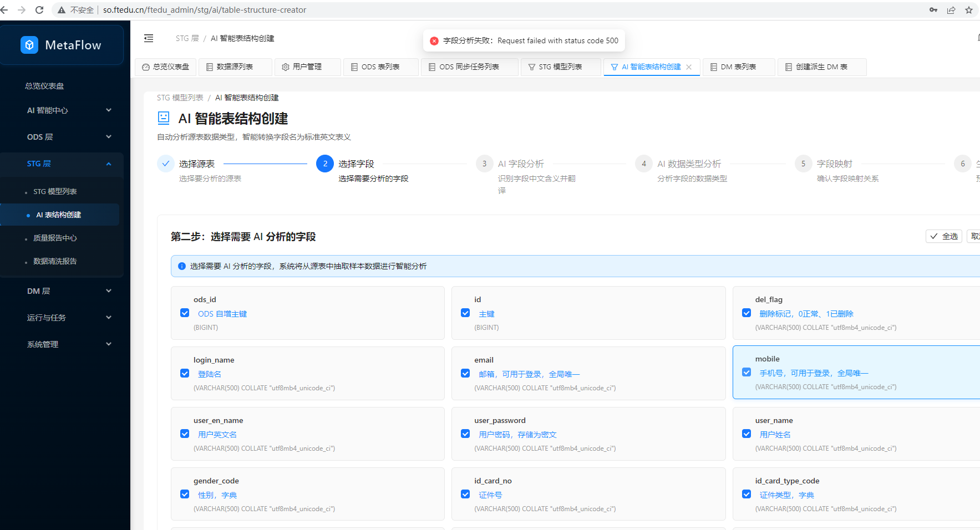
Task: Click the red error icon in notification
Action: point(434,41)
